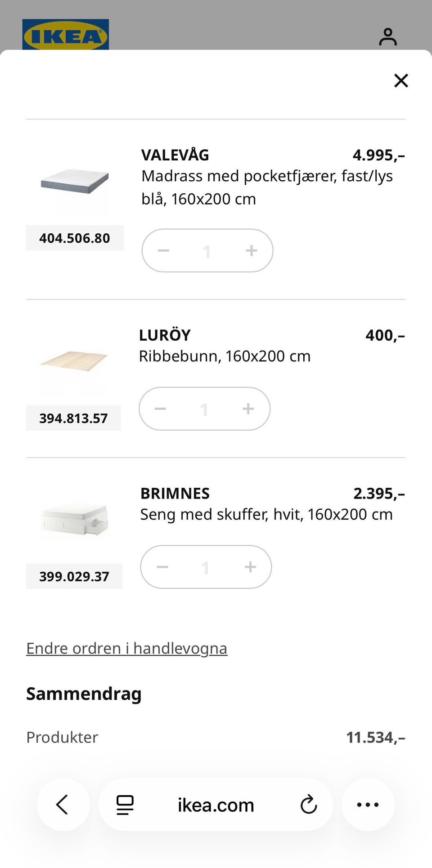
Task: Increase VALEVÅG mattress quantity
Action: [x=252, y=250]
